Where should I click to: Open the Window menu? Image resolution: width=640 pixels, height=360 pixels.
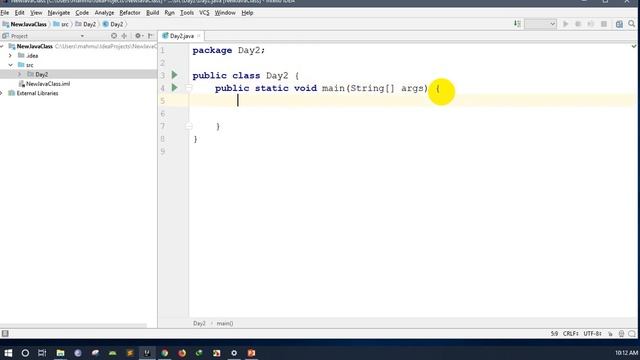(225, 13)
